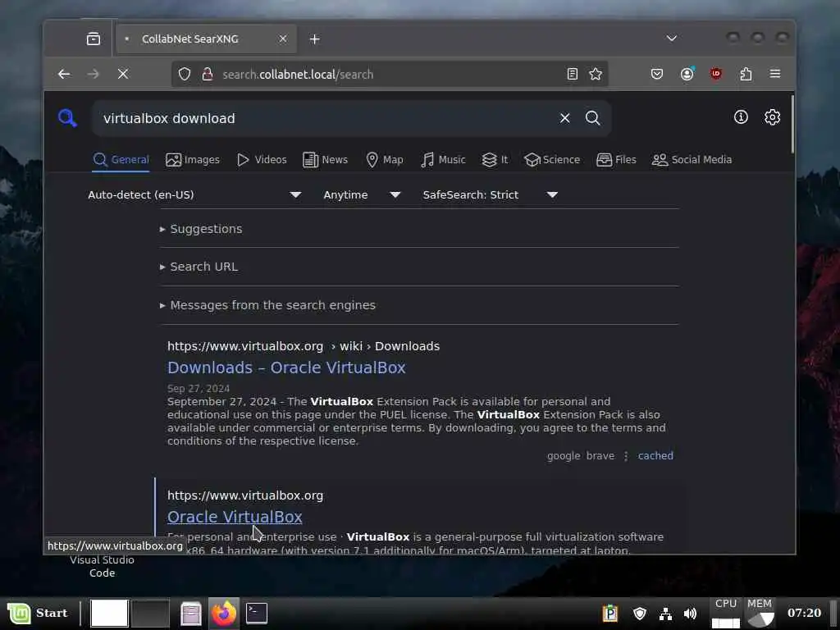Click the clipboard tray icon
The image size is (840, 630).
pos(609,613)
